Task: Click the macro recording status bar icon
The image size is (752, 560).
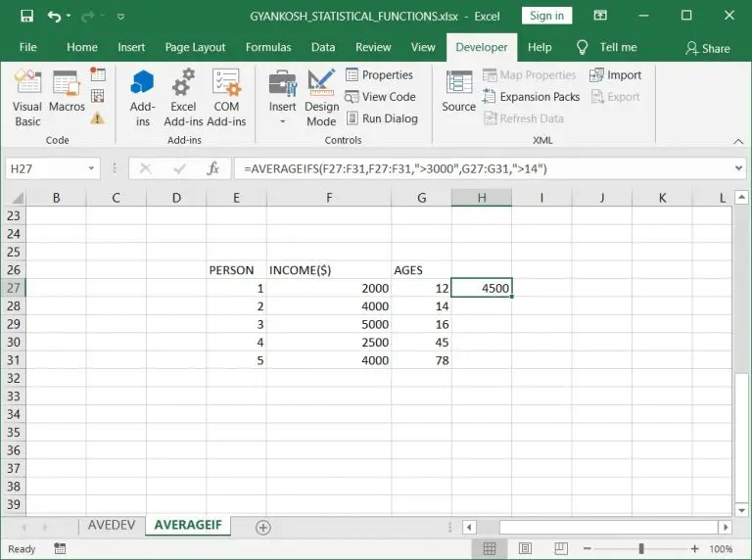Action: [x=60, y=548]
